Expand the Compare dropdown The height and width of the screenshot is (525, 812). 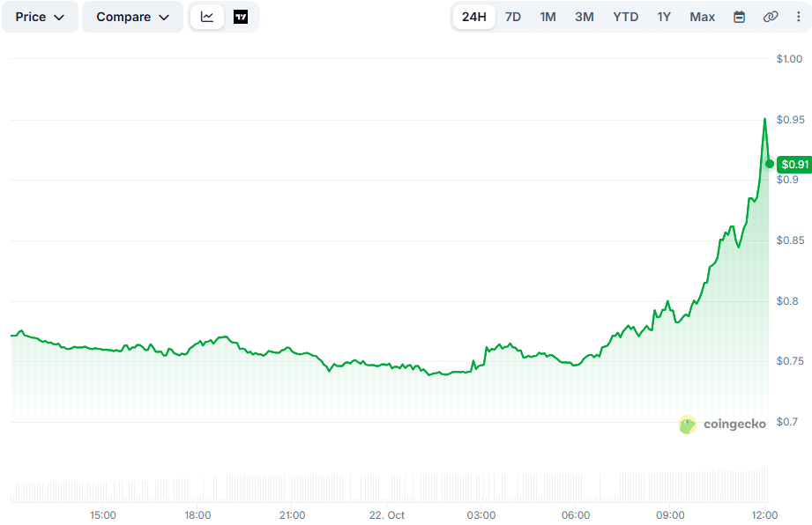(132, 17)
